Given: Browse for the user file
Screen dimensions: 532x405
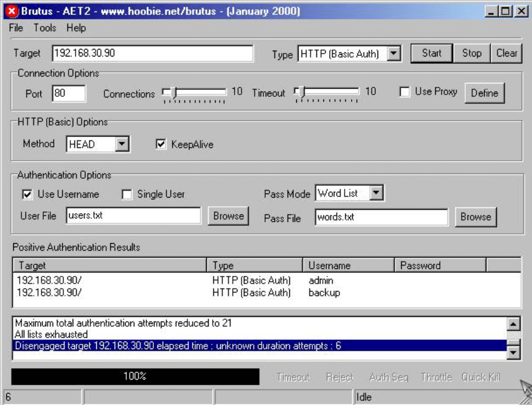Looking at the screenshot, I should click(x=228, y=216).
